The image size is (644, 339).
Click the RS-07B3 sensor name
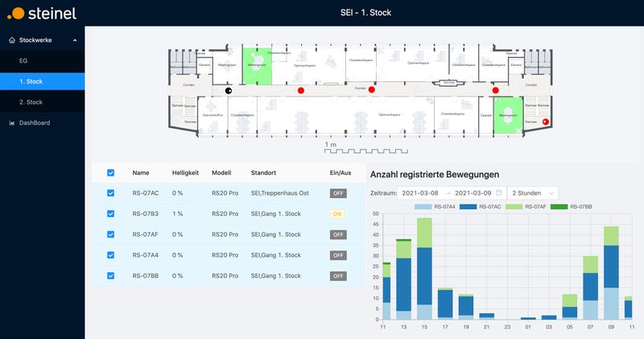[x=146, y=213]
